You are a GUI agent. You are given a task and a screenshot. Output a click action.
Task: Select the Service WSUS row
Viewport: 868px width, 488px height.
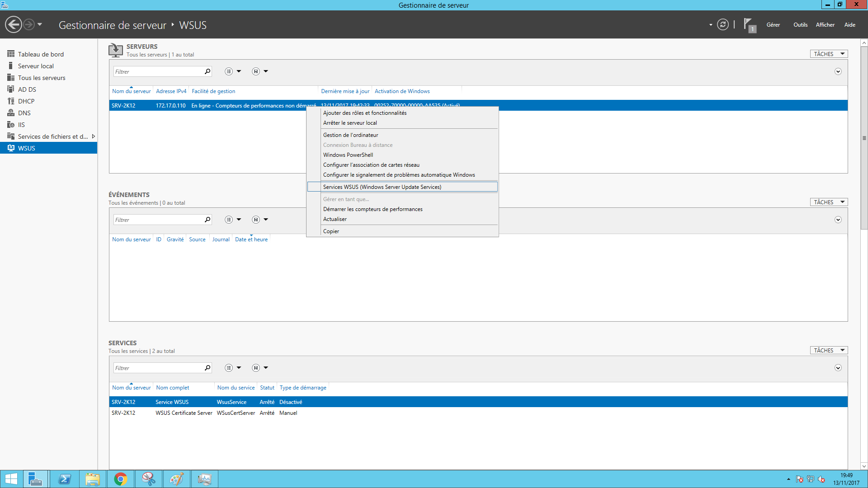478,402
